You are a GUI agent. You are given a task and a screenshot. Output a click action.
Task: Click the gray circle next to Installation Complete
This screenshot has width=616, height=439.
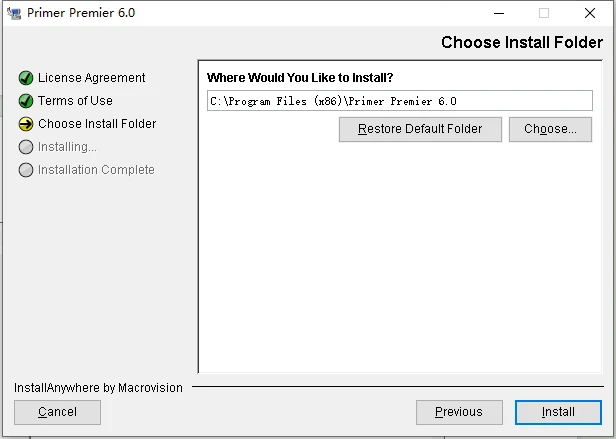(26, 170)
